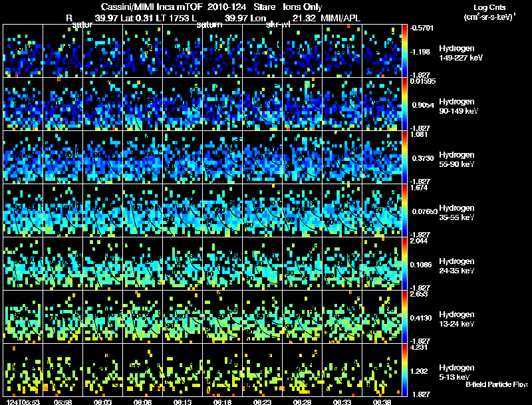Select the 55-90 keV panel at 06:08
Image resolution: width=532 pixels, height=405 pixels.
coord(142,158)
